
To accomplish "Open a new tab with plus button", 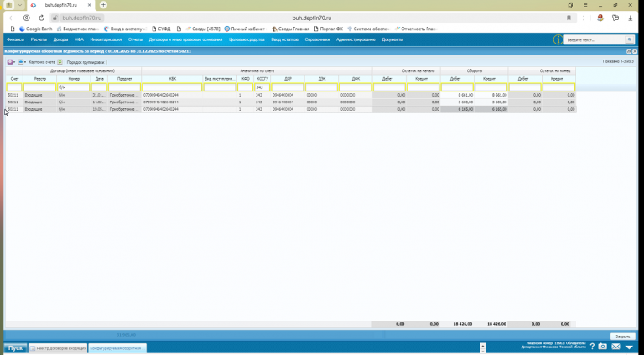I will pos(103,5).
